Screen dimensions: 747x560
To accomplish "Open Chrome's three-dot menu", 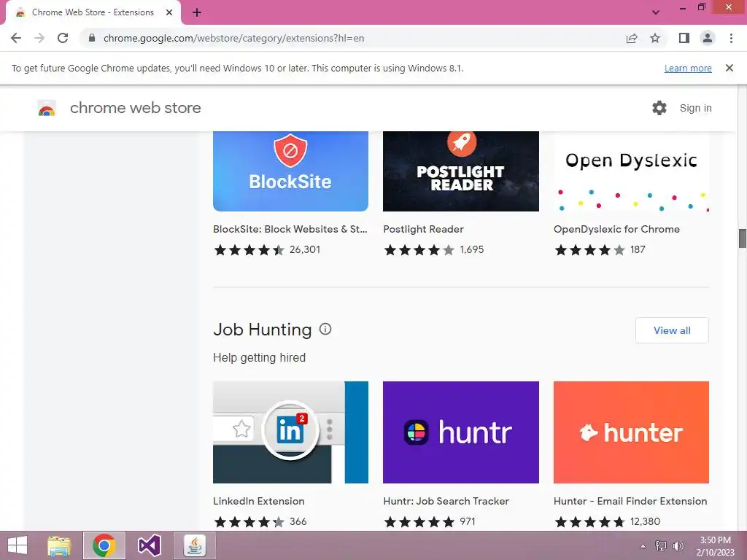I will tap(731, 38).
